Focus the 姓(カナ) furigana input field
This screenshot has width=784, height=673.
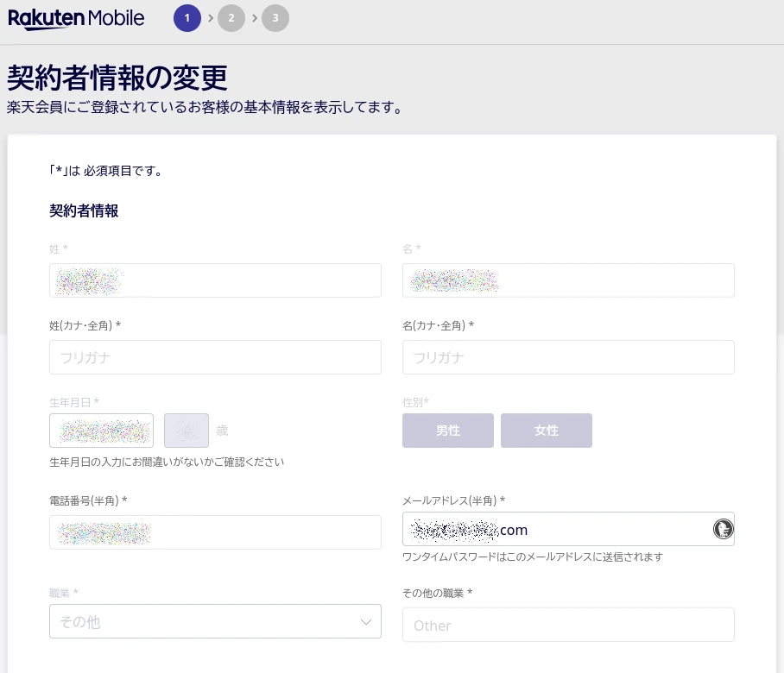click(215, 357)
